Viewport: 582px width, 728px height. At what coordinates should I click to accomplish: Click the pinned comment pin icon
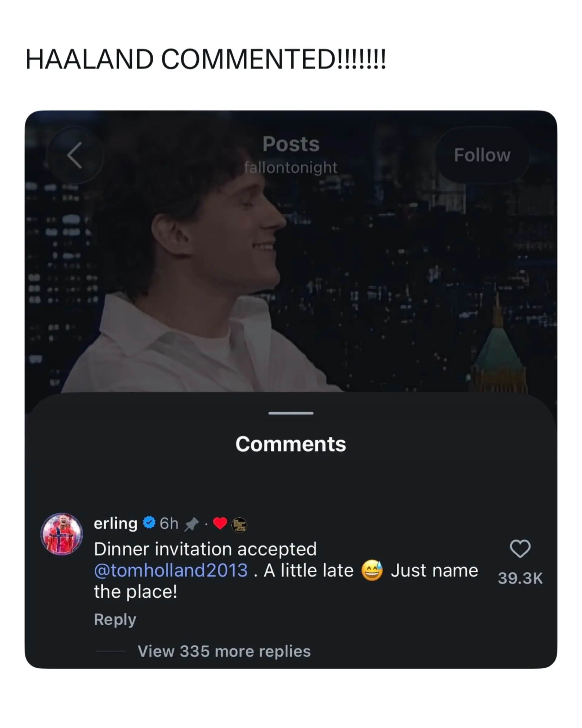(191, 524)
